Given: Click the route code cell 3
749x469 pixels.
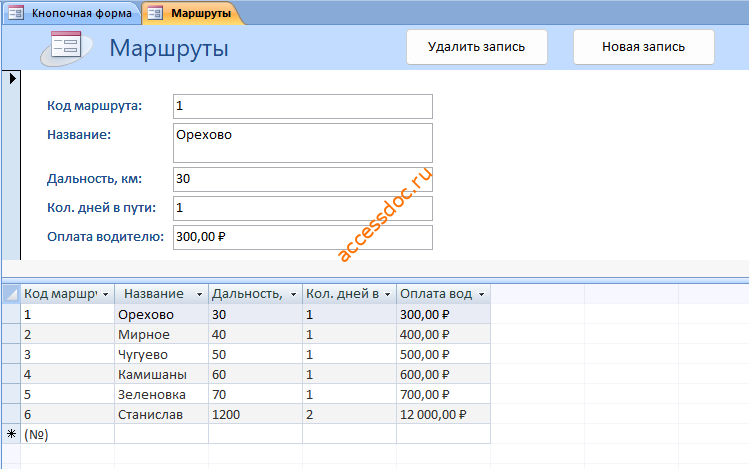Looking at the screenshot, I should click(x=67, y=354).
